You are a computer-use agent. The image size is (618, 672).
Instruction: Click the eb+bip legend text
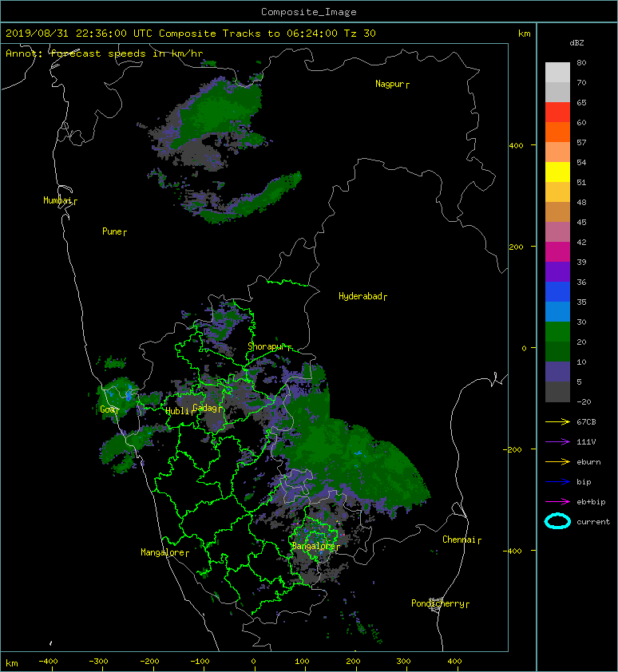tap(591, 502)
